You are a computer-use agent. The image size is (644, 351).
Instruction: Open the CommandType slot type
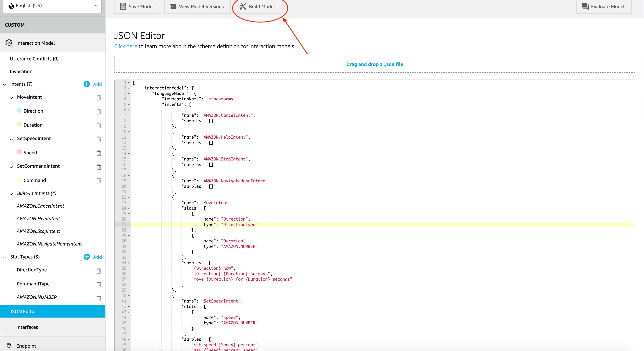tap(33, 284)
